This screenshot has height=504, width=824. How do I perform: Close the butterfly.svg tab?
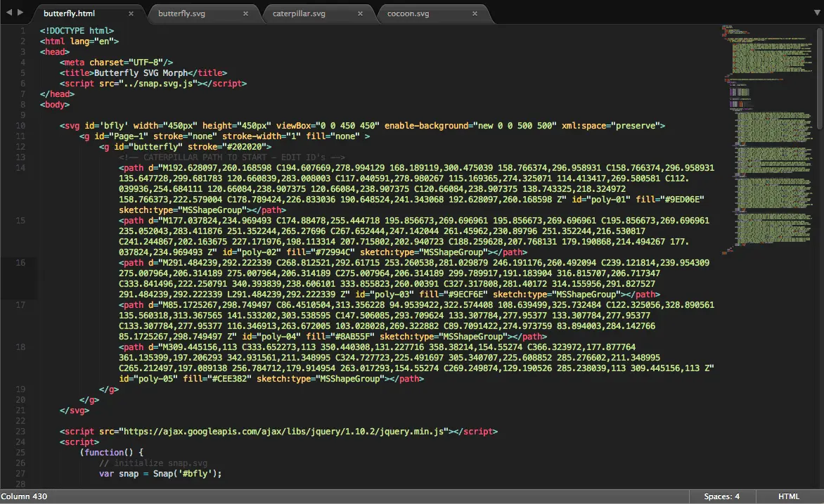pos(245,13)
